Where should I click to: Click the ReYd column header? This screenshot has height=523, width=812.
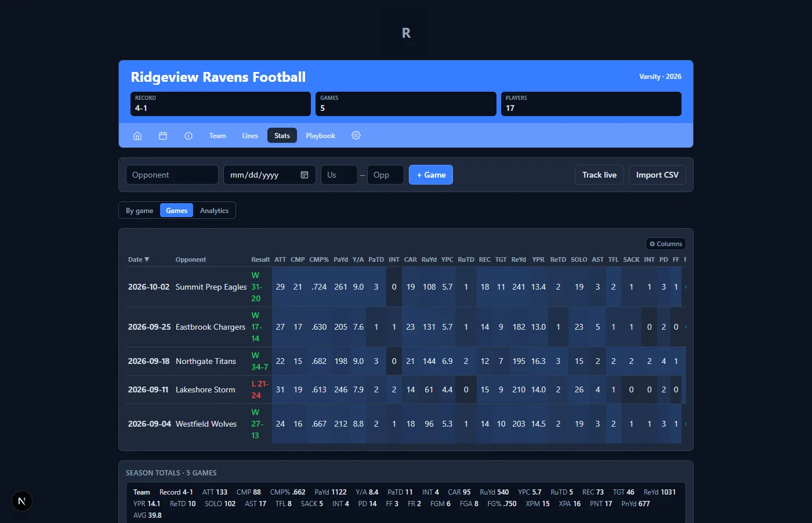pyautogui.click(x=519, y=259)
